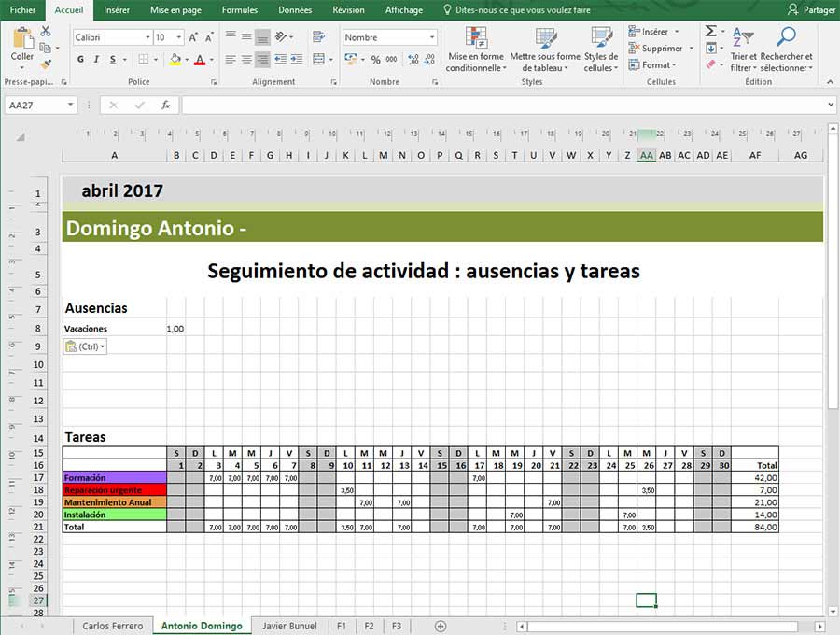The image size is (840, 635).
Task: Click the merge and center icon
Action: pyautogui.click(x=319, y=60)
